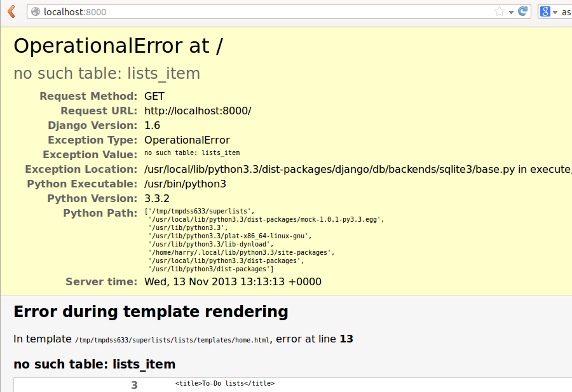This screenshot has width=572, height=392.
Task: Click the Exception Location file path
Action: (318, 169)
